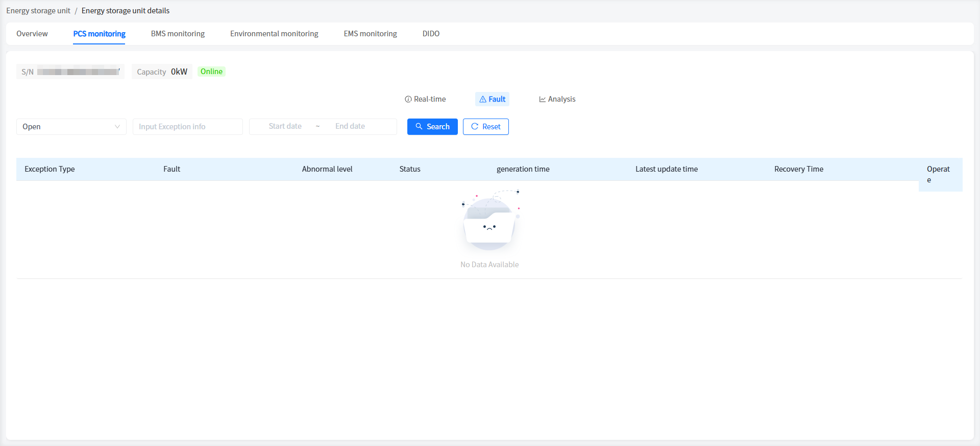Image resolution: width=980 pixels, height=446 pixels.
Task: Click the info circle Real-time icon
Action: coord(408,100)
